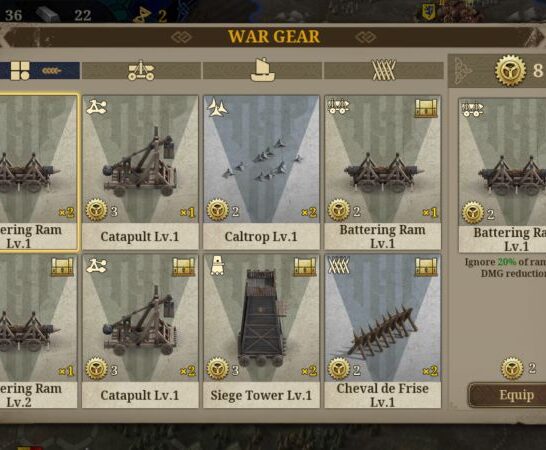Screen dimensions: 546x450
Task: Click the catapult type icon on top Catapult card
Action: pos(96,107)
